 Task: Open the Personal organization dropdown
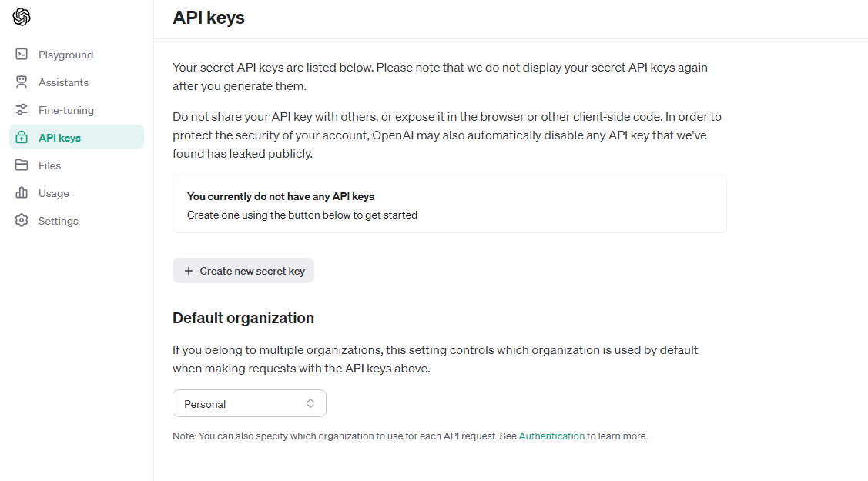coord(249,403)
